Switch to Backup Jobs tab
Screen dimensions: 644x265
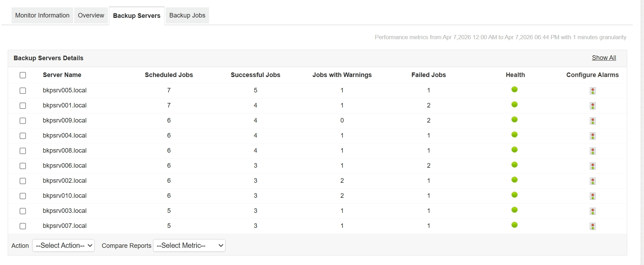(x=187, y=15)
